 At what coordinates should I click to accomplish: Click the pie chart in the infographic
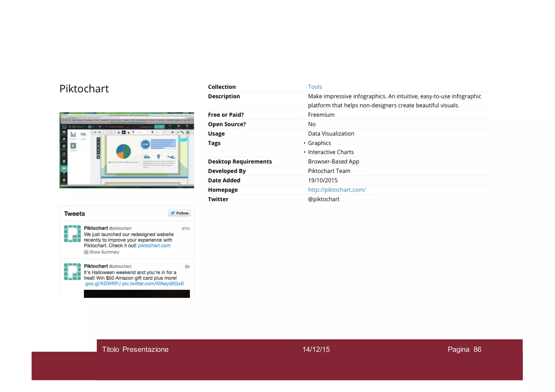[x=124, y=151]
